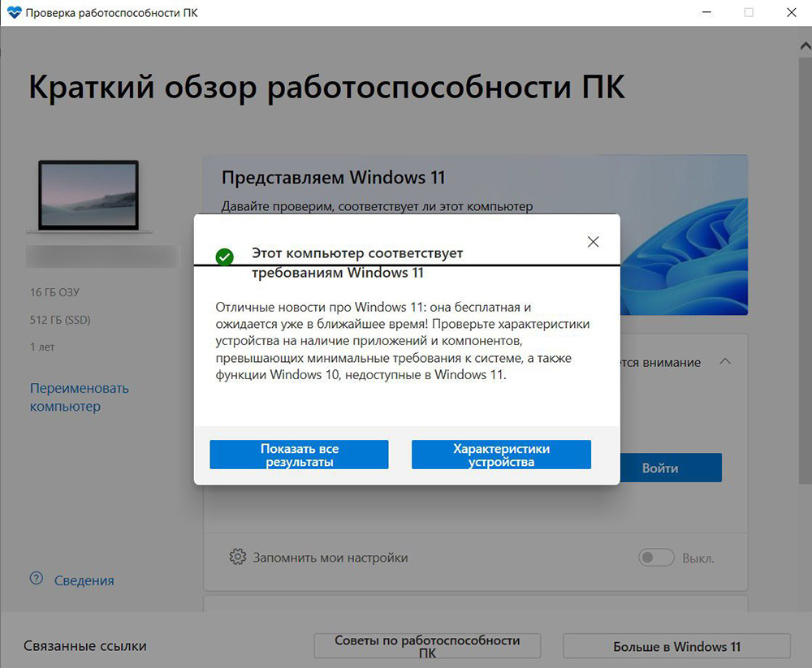The height and width of the screenshot is (668, 812).
Task: Open Советы по работоспособности ПК
Action: coord(427,646)
